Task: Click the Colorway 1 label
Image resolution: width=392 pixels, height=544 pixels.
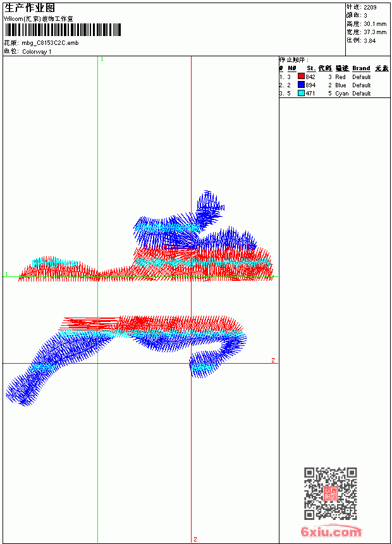Action: click(x=37, y=52)
